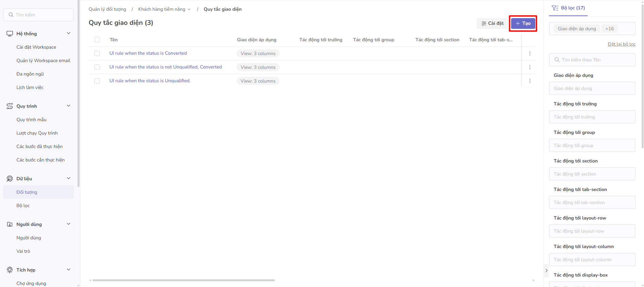Collapse the Hệ thống sidebar section chevron

click(68, 33)
